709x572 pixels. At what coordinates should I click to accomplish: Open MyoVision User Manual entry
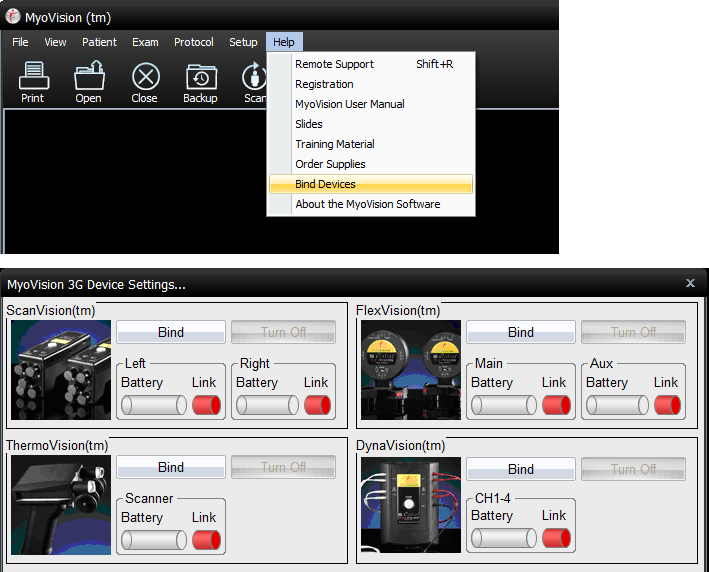point(371,104)
